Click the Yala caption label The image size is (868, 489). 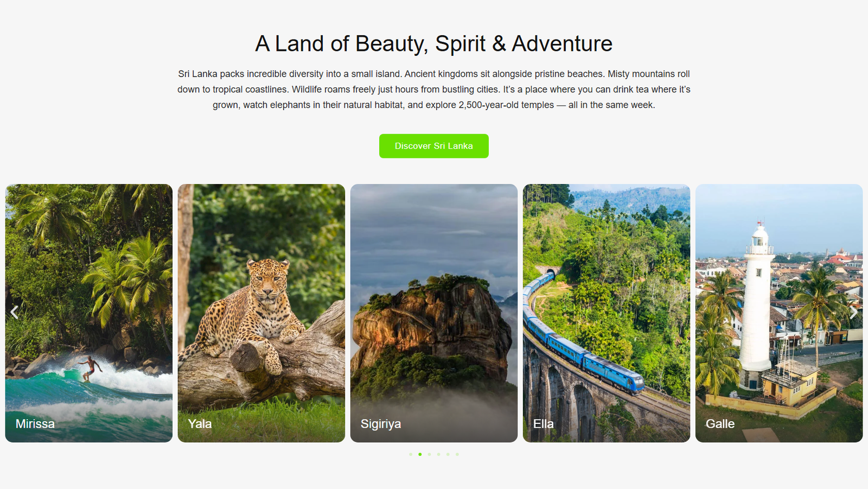tap(200, 424)
